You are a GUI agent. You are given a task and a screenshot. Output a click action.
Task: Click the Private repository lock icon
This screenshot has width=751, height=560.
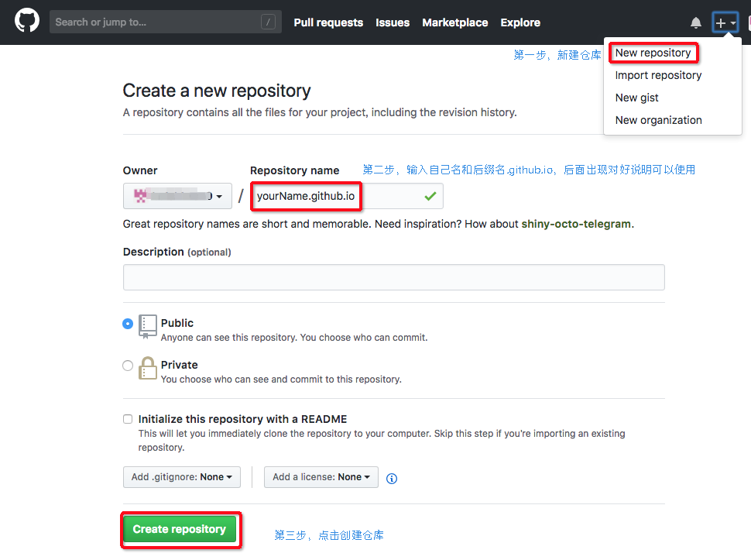(148, 368)
